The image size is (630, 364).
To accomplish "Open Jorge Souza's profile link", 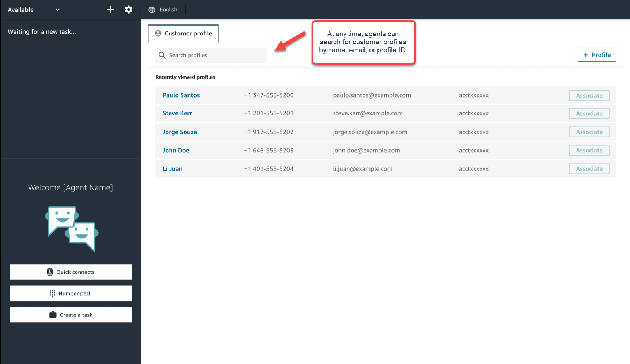I will [x=179, y=132].
